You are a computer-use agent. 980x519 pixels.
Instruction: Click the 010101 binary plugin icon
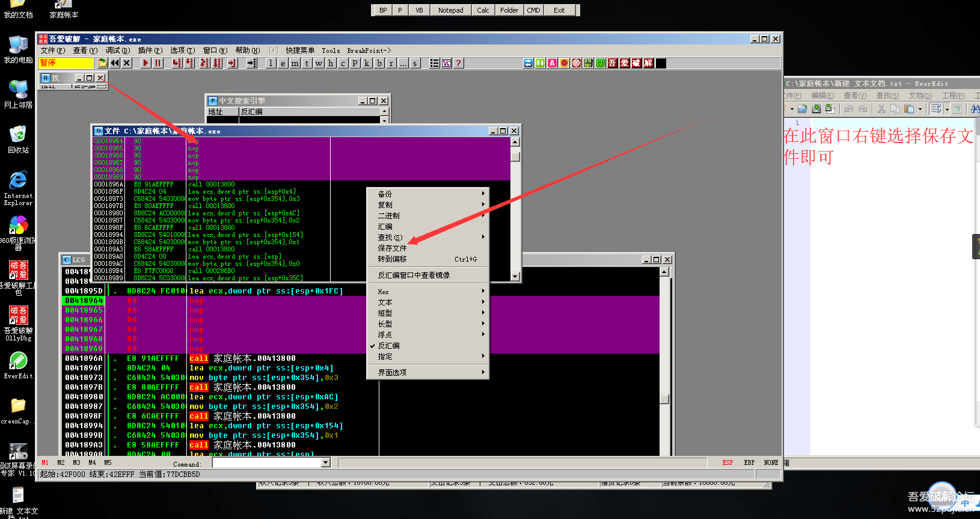point(589,63)
